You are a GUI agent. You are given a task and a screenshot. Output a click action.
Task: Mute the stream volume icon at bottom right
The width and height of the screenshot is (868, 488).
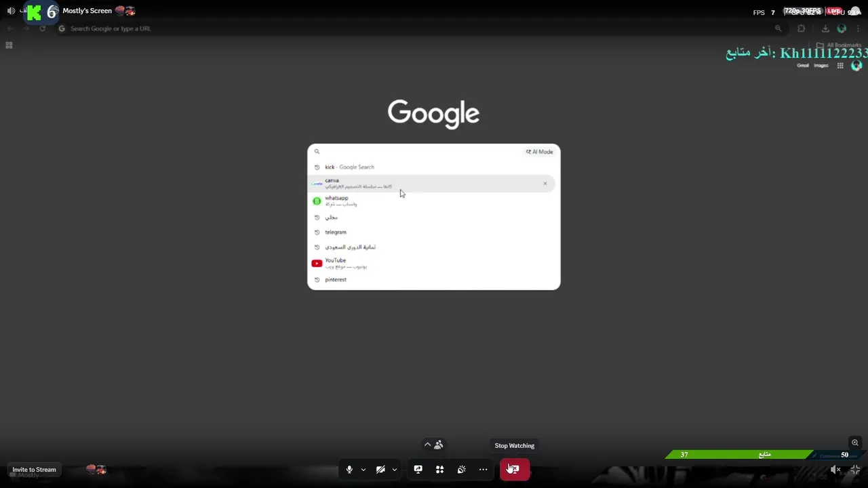(836, 469)
